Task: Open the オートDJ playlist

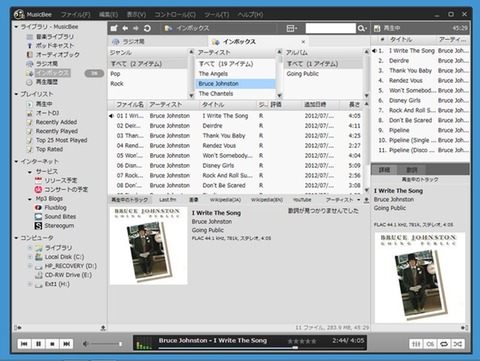Action: coord(47,113)
